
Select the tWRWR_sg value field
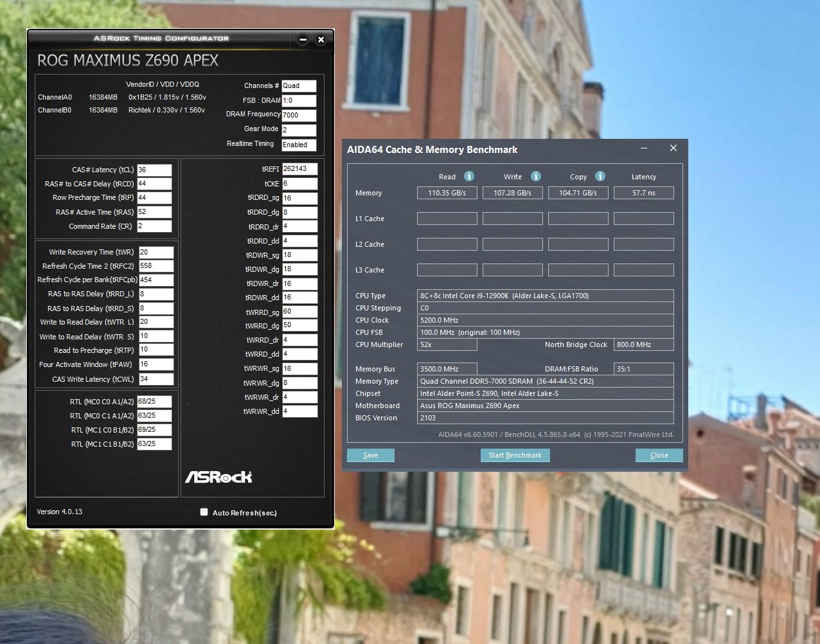pos(299,369)
